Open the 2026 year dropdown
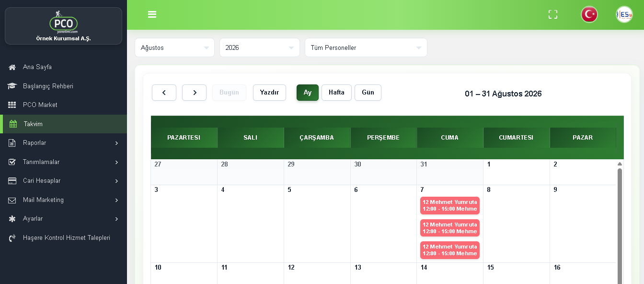The width and height of the screenshot is (644, 284). pos(260,47)
